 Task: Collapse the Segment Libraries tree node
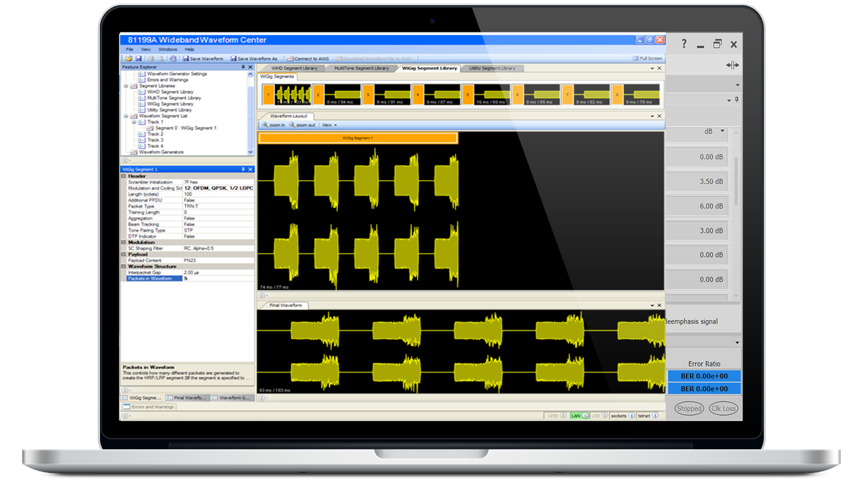126,86
